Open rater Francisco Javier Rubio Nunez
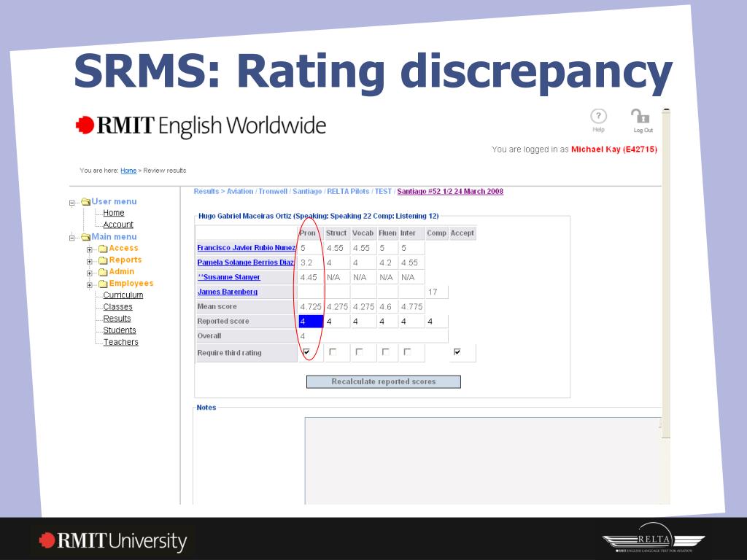 tap(247, 248)
